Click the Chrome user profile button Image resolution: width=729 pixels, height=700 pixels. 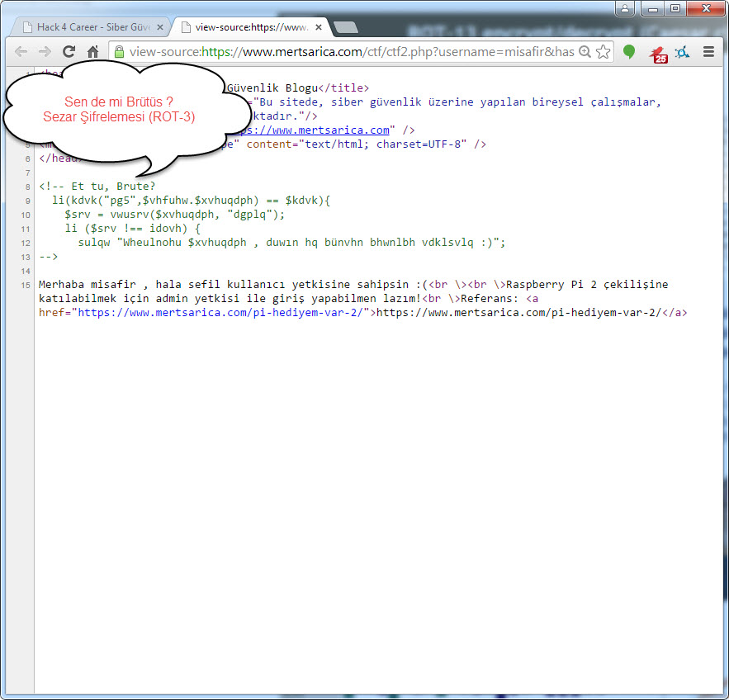(625, 8)
